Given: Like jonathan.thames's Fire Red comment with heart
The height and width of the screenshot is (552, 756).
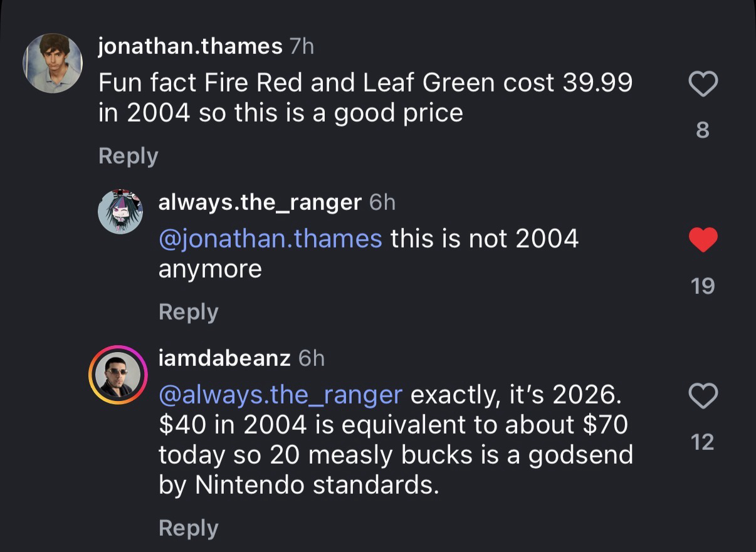Looking at the screenshot, I should [703, 85].
